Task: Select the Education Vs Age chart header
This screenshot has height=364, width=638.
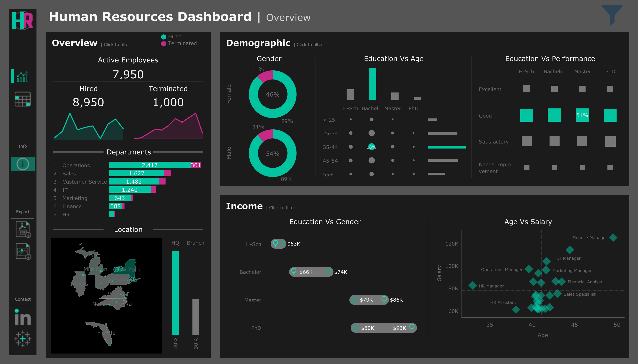Action: 393,58
